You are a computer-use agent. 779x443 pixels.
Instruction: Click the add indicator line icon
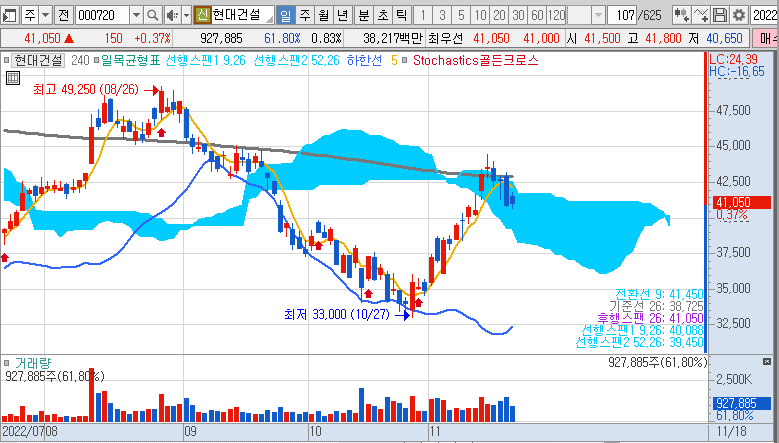(x=700, y=15)
